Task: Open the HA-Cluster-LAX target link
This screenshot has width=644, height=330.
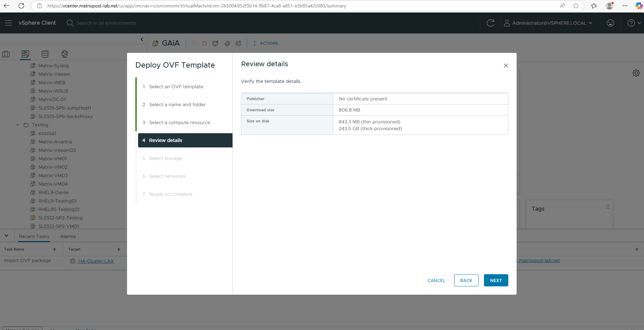Action: (x=96, y=261)
